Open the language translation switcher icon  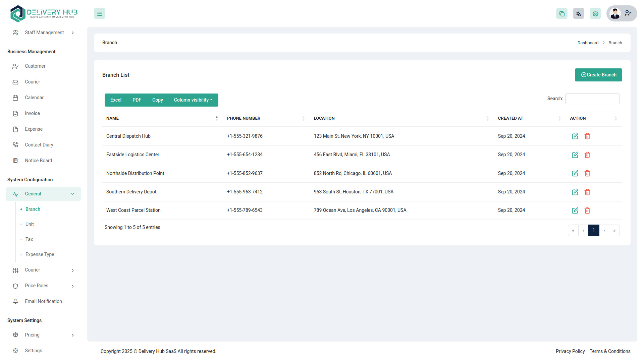(x=579, y=13)
